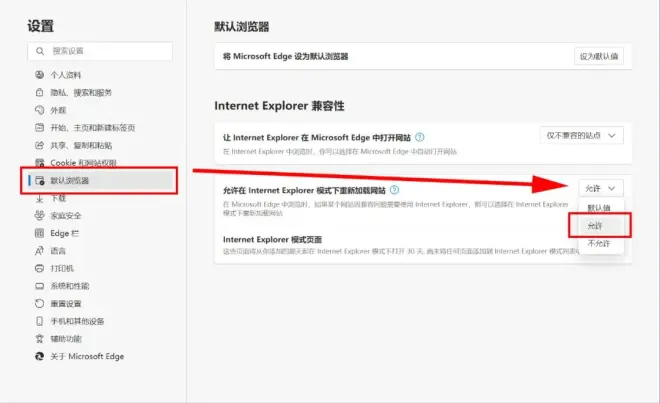
Task: Click the search magnifier icon in settings
Action: [40, 51]
